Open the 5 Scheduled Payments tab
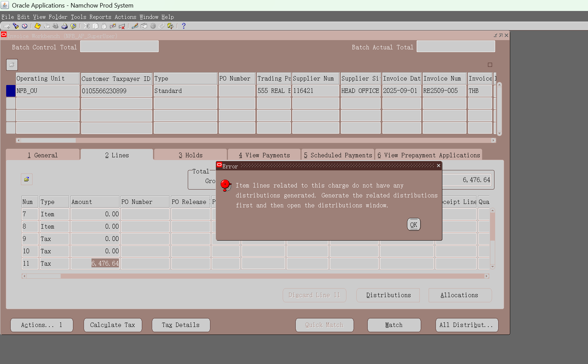This screenshot has height=364, width=588. point(338,155)
